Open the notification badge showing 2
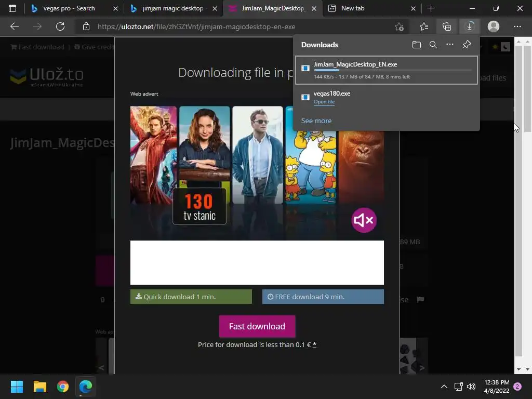This screenshot has height=399, width=532. (517, 387)
